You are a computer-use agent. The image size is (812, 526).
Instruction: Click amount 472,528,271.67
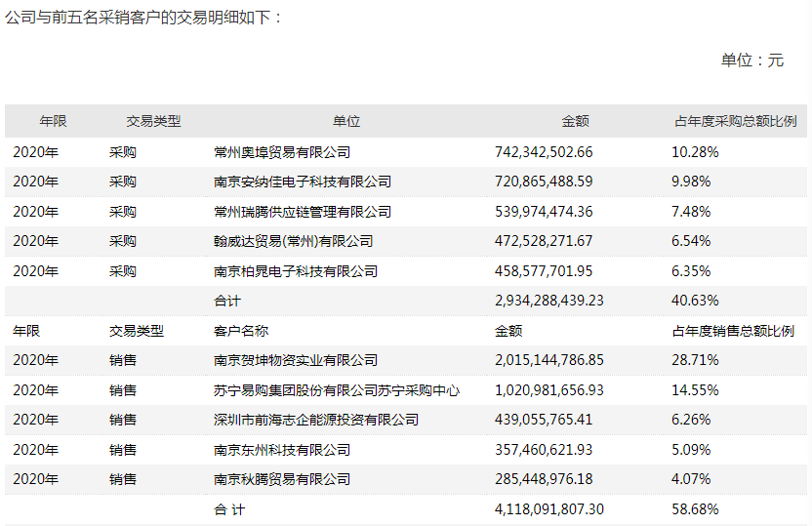[x=544, y=241]
